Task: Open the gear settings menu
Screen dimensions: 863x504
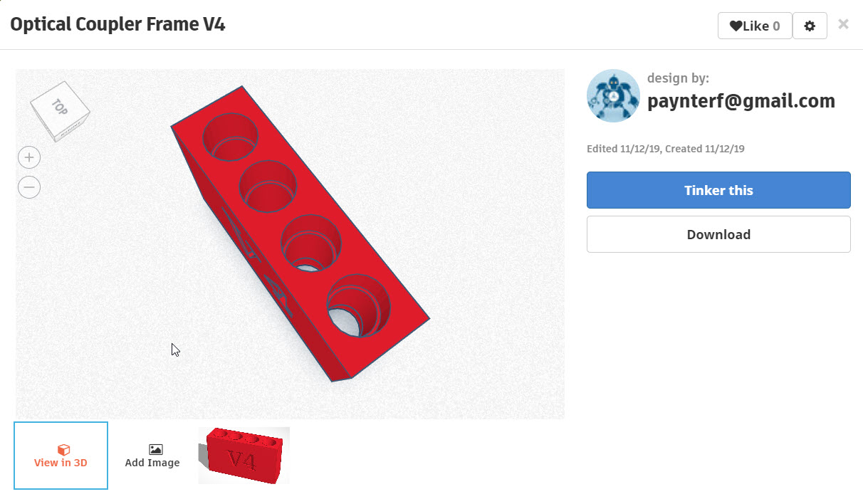Action: pos(810,26)
